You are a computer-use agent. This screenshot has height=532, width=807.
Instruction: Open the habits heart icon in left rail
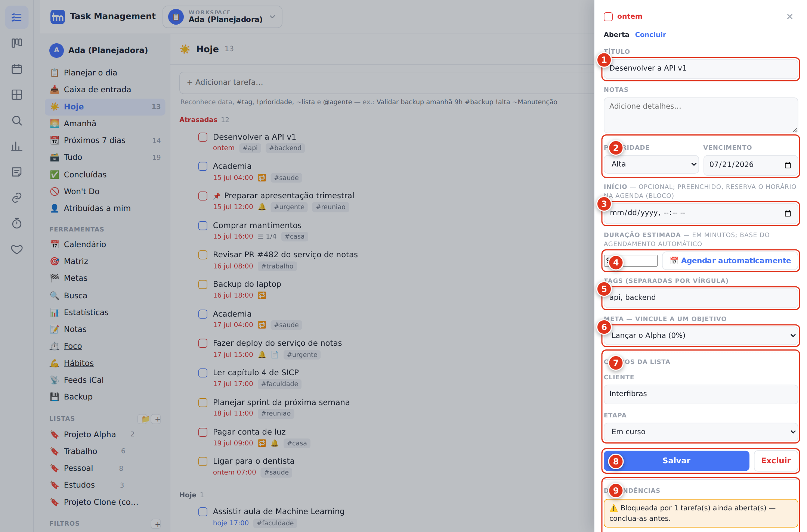17,249
